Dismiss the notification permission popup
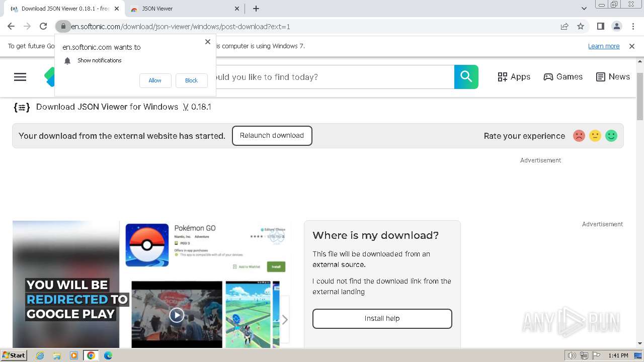 (208, 42)
